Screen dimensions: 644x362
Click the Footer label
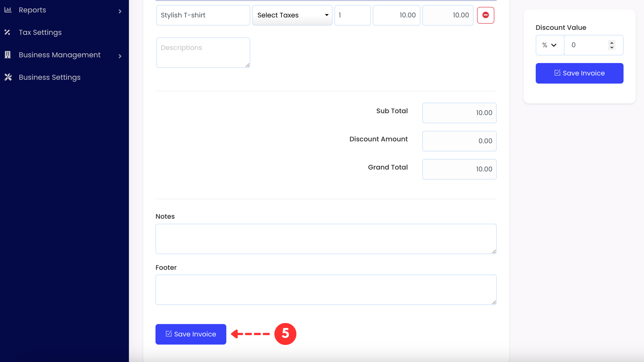point(166,268)
